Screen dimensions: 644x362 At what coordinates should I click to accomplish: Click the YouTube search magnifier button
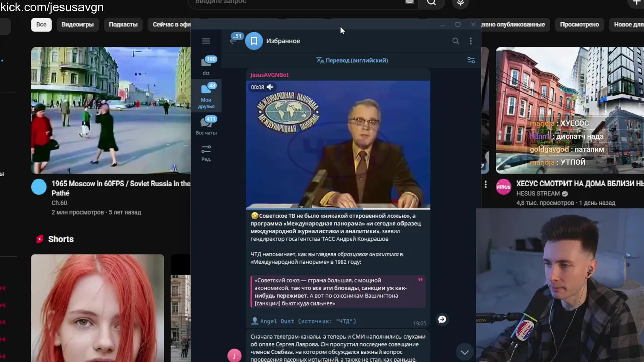click(x=432, y=3)
